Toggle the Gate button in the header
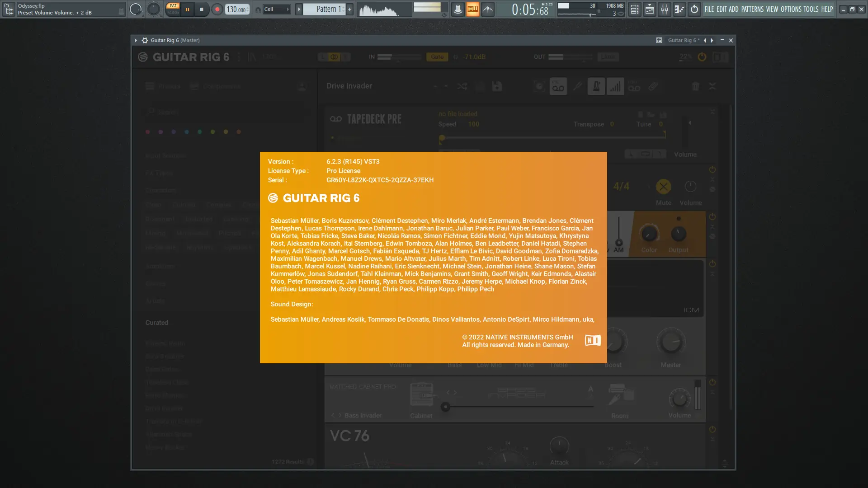 [437, 57]
